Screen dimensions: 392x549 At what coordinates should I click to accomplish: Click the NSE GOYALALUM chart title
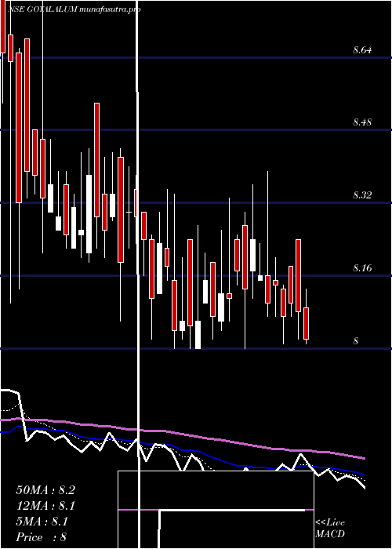coord(74,9)
